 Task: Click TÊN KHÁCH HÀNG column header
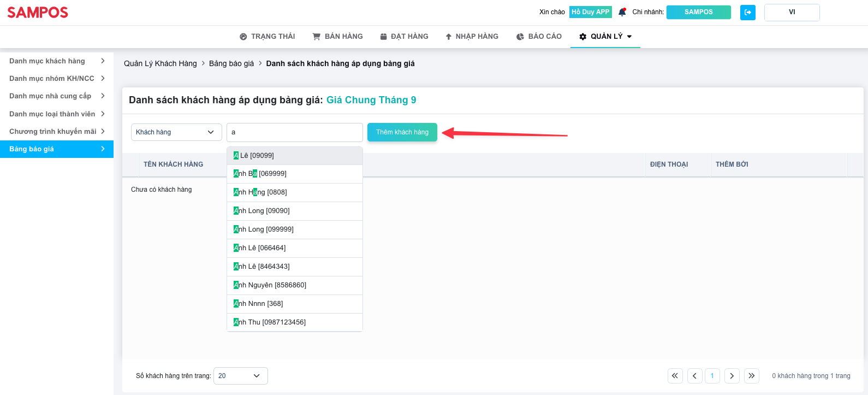pyautogui.click(x=174, y=164)
